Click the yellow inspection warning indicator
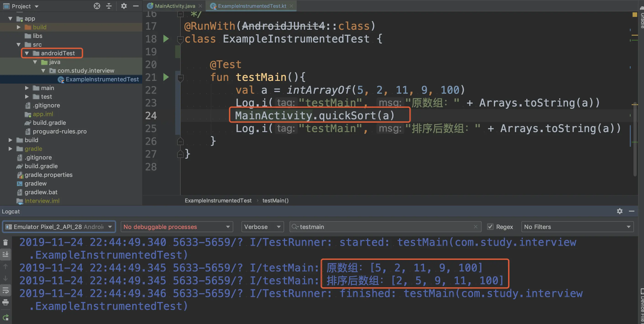644x324 pixels. coord(634,15)
